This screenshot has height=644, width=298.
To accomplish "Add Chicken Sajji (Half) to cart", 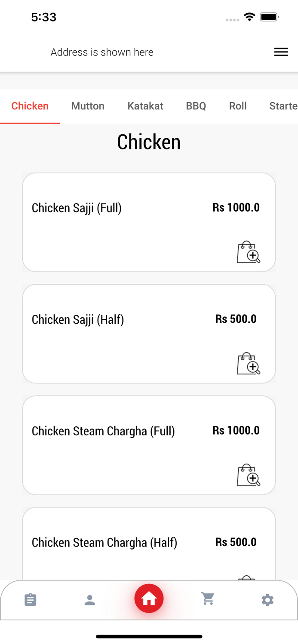I will (x=249, y=364).
